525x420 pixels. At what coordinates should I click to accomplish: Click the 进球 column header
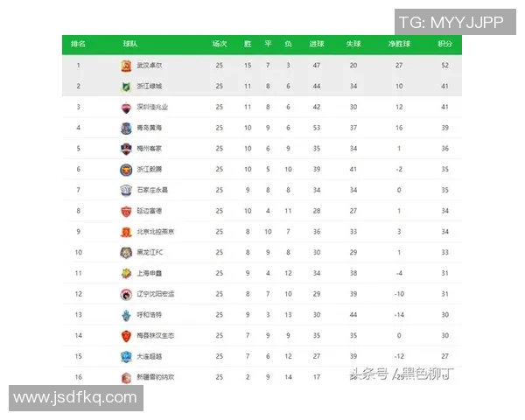tap(316, 44)
